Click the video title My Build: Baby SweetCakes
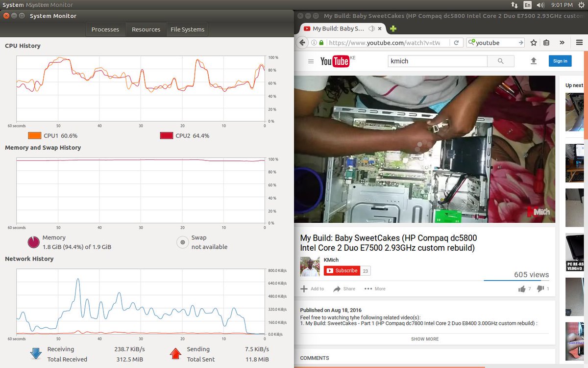The image size is (588, 368). (388, 243)
